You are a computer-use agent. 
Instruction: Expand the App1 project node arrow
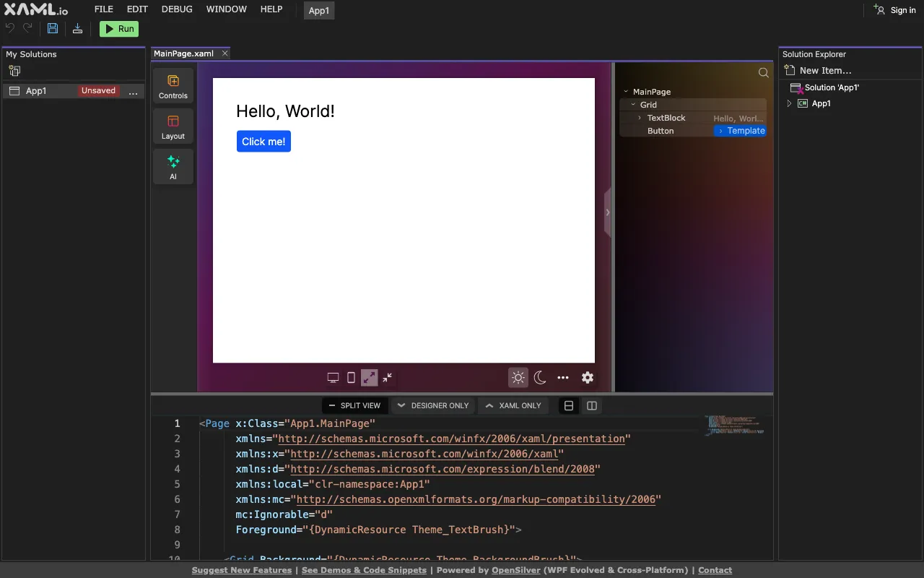(789, 103)
